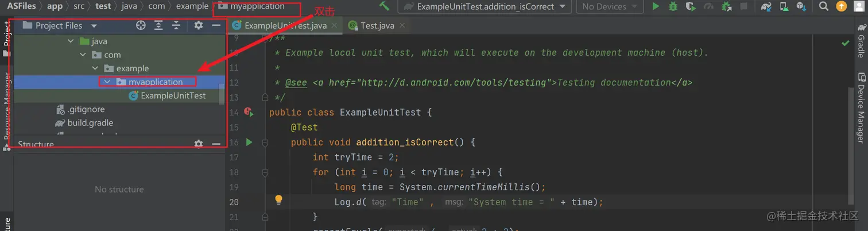Click Expand All in project panel

(158, 25)
